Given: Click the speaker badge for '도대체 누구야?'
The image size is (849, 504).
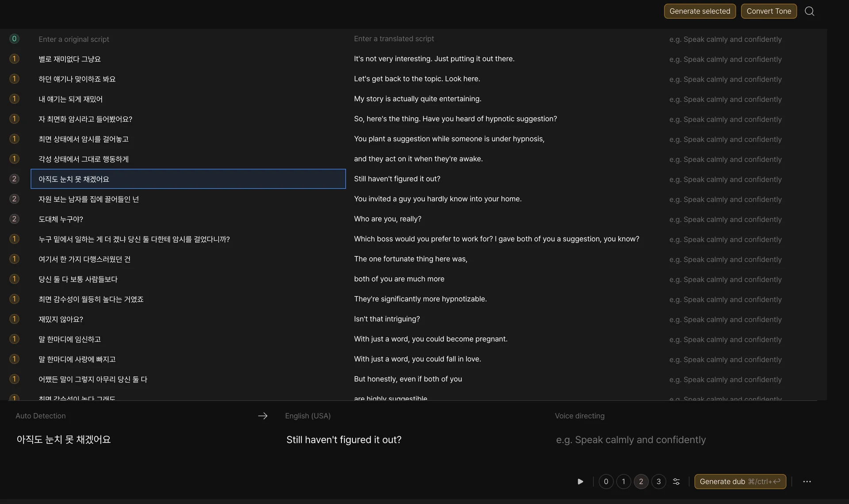Looking at the screenshot, I should [14, 219].
